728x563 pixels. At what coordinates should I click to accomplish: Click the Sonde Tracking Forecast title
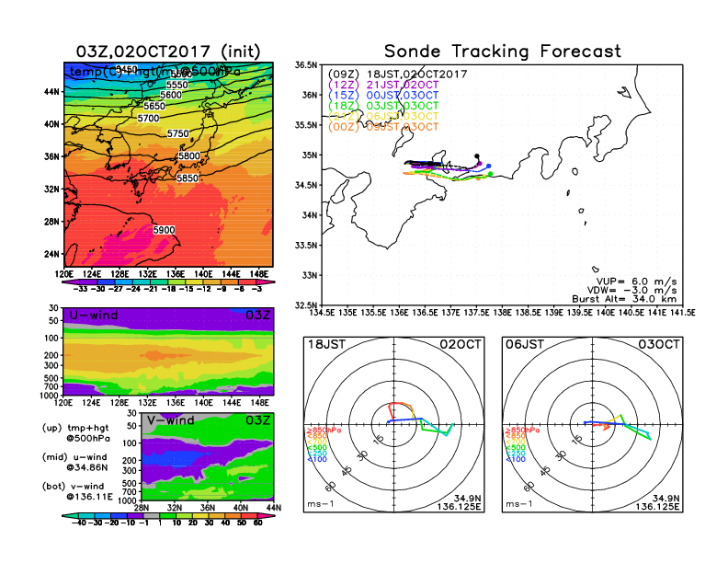[502, 52]
